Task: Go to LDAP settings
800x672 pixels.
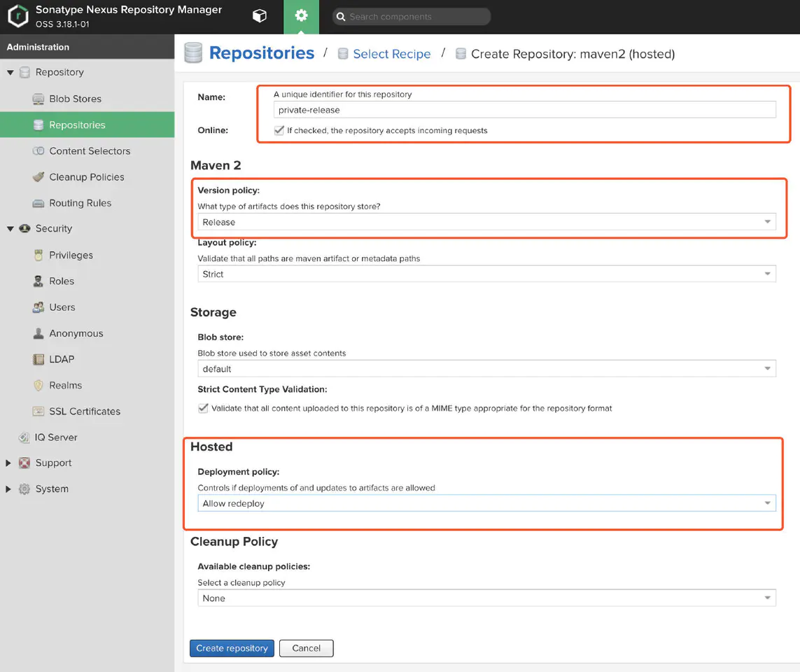Action: [61, 359]
